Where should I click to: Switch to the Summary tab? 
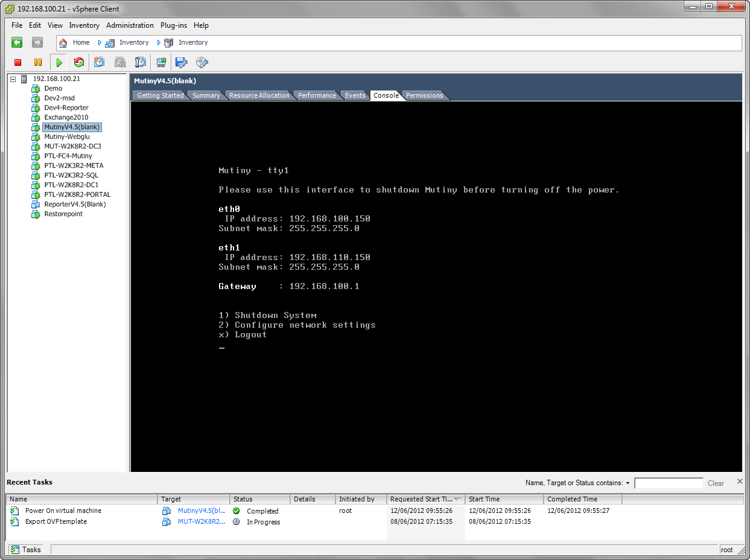(x=206, y=95)
